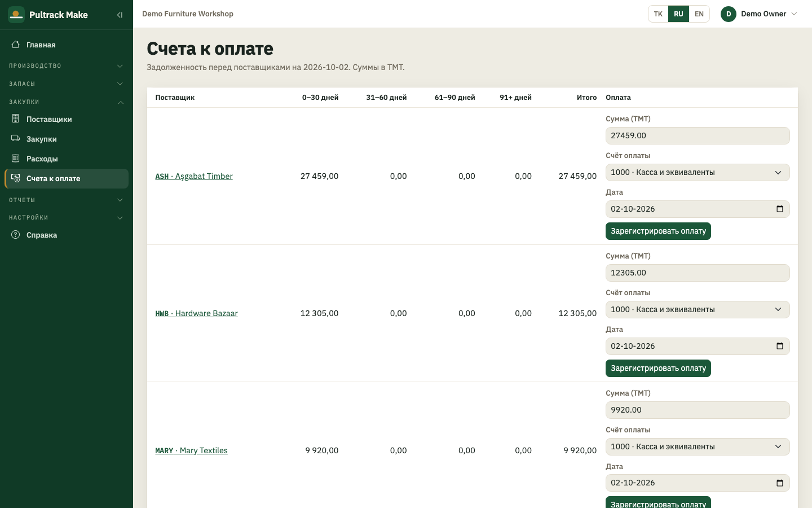Open Закупки via its truck icon
Image resolution: width=812 pixels, height=508 pixels.
point(16,138)
